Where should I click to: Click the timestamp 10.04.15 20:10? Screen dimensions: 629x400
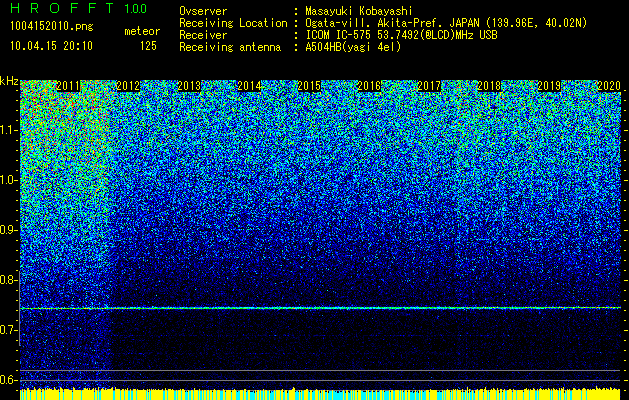point(51,46)
